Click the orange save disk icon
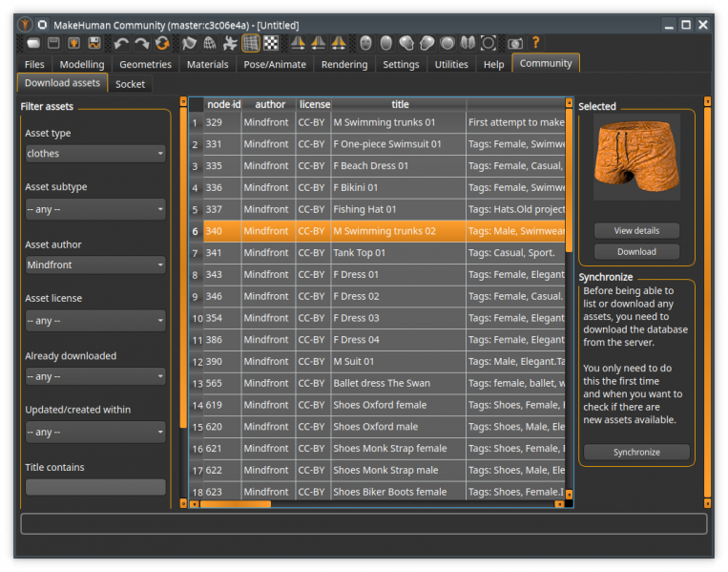728x572 pixels. pos(94,43)
